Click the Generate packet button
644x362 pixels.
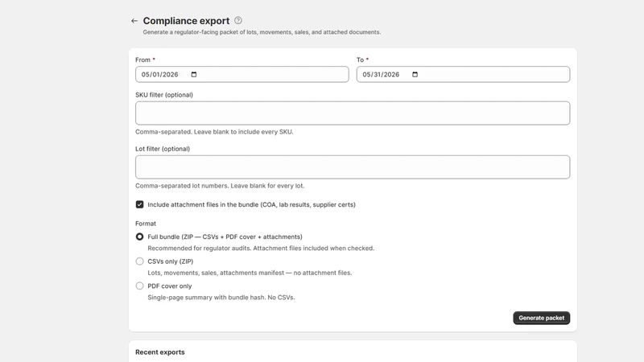pyautogui.click(x=541, y=318)
